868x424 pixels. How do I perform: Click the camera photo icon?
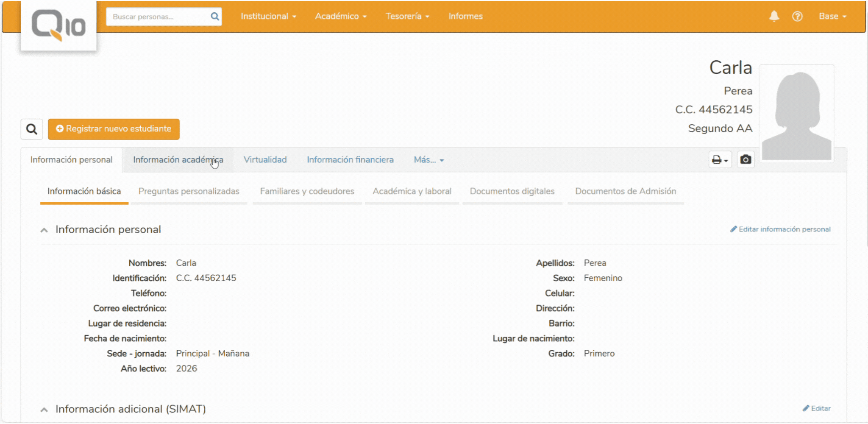(x=746, y=160)
